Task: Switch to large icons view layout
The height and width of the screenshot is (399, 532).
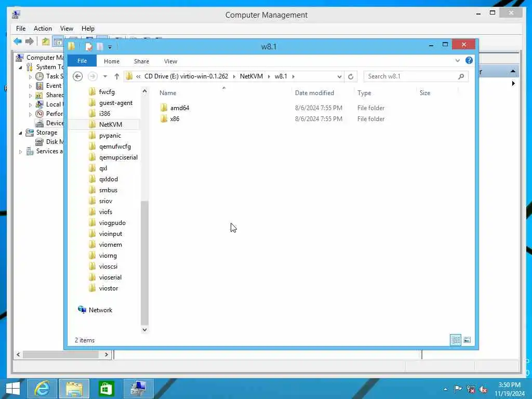Action: coord(467,340)
